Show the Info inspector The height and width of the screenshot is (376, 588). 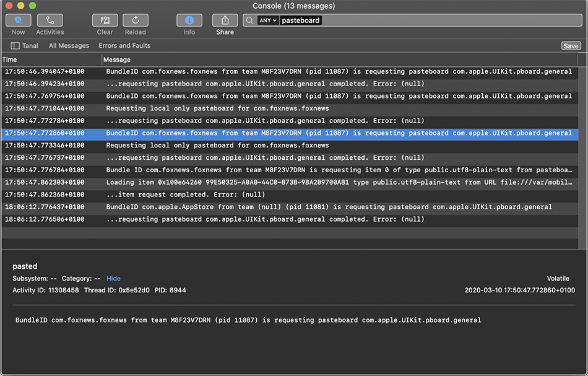189,20
